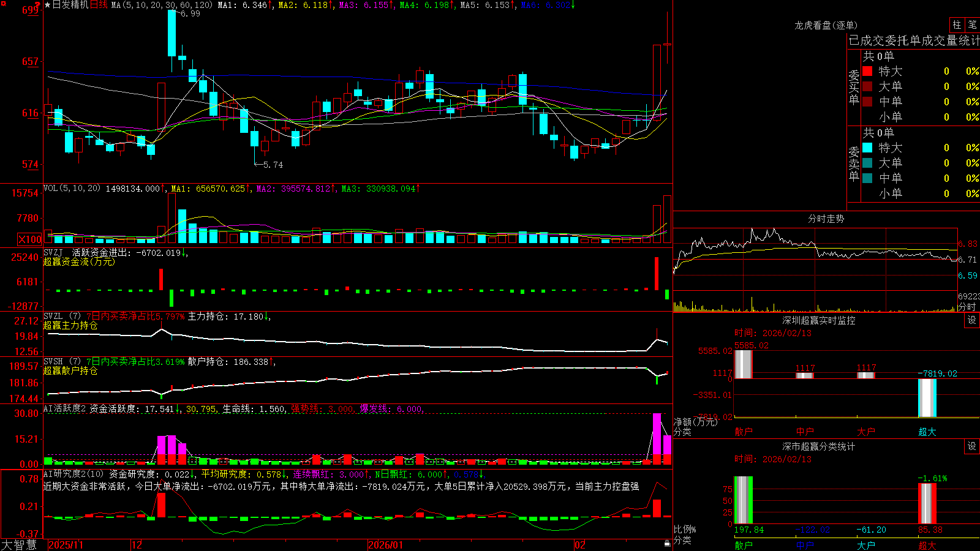This screenshot has height=551, width=980.
Task: Click the 深圳超赢实时监控 panel title
Action: pos(818,320)
